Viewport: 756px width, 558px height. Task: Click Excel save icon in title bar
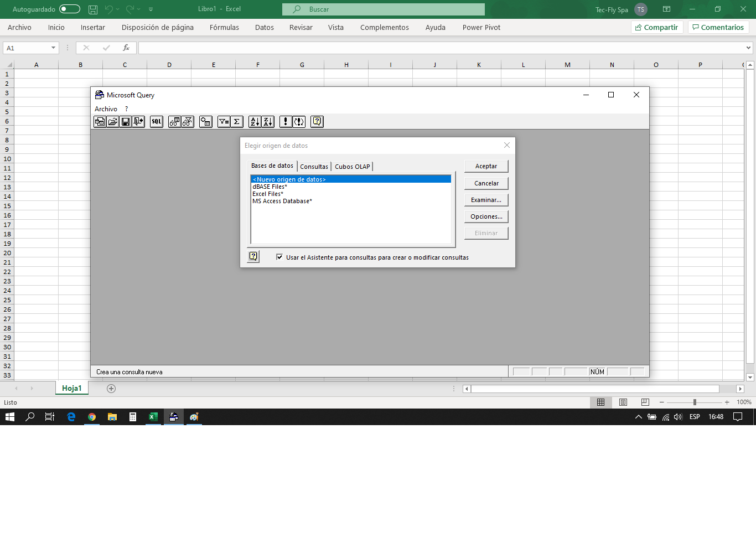(93, 9)
